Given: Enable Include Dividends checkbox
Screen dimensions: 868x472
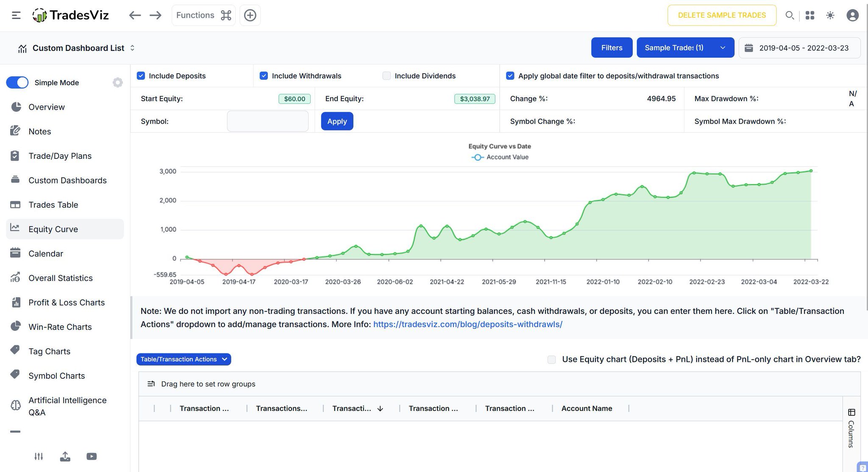Looking at the screenshot, I should 386,76.
